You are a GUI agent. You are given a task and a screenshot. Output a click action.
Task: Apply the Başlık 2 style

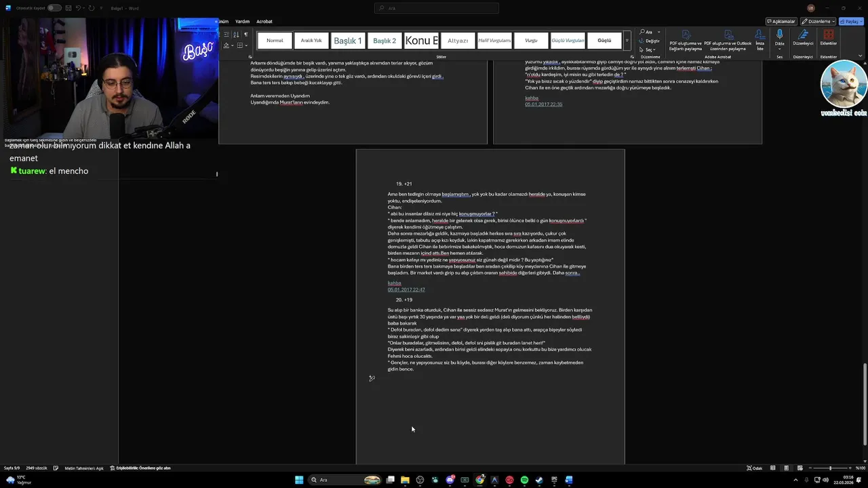pyautogui.click(x=384, y=41)
